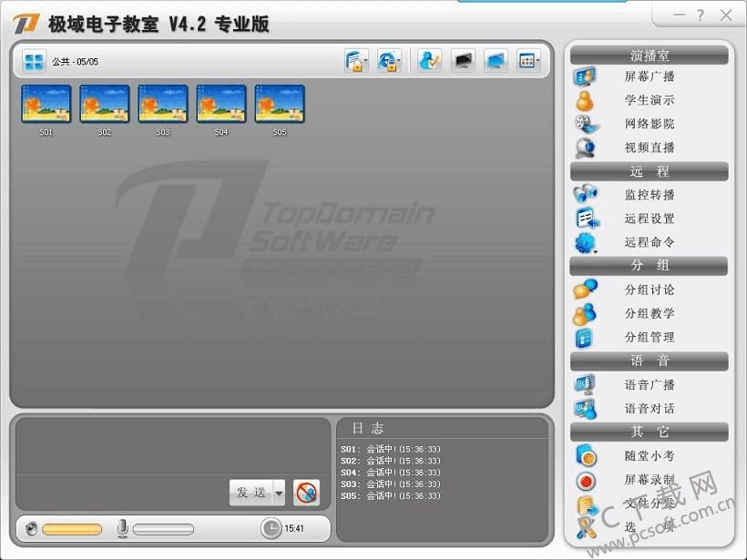Image resolution: width=747 pixels, height=560 pixels.
Task: Adjust the microphone level slider
Action: click(x=163, y=529)
